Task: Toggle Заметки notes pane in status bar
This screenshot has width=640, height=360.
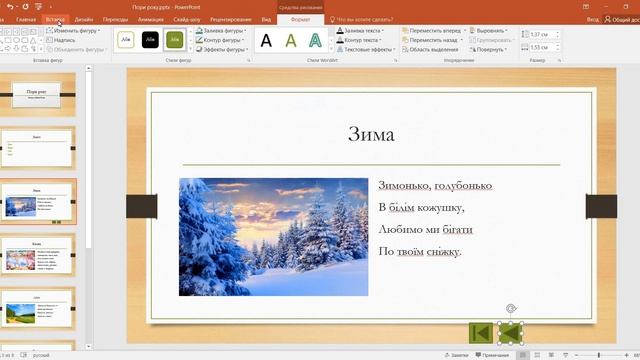Action: pos(456,355)
